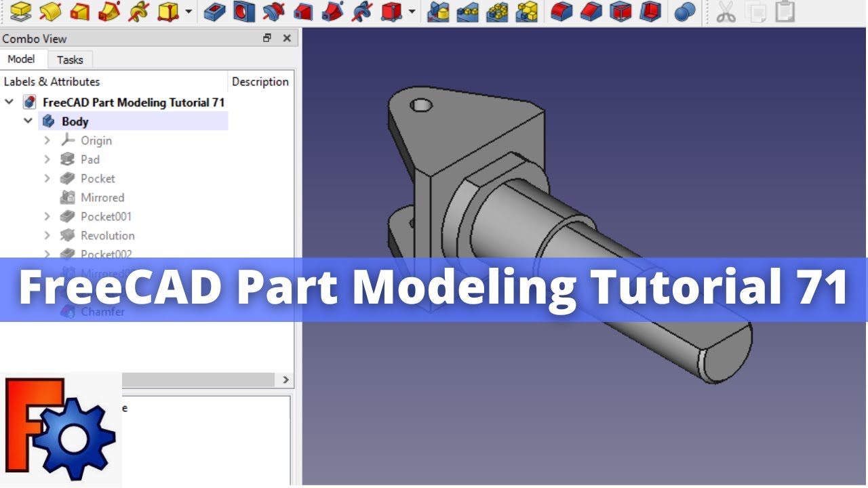Select the Pad tree item

coord(90,159)
